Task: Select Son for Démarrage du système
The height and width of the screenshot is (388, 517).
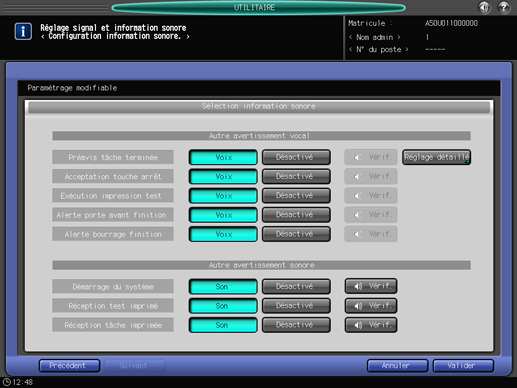Action: [x=223, y=287]
